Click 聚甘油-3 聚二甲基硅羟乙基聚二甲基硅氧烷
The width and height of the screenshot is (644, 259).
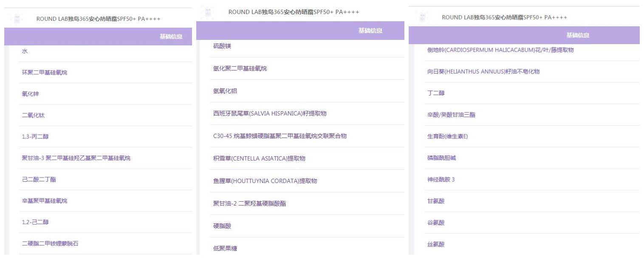(76, 158)
